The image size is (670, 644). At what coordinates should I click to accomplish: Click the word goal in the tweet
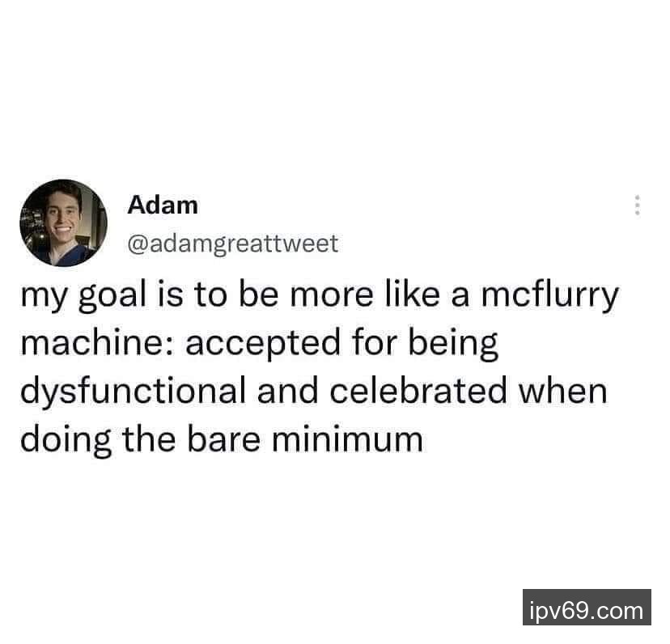coord(112,296)
